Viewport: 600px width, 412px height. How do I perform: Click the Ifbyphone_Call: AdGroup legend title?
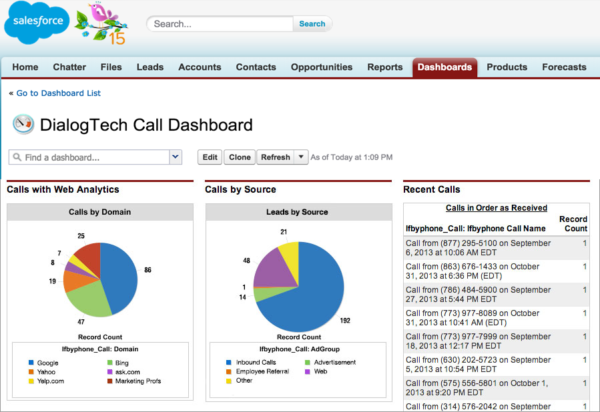[x=299, y=349]
